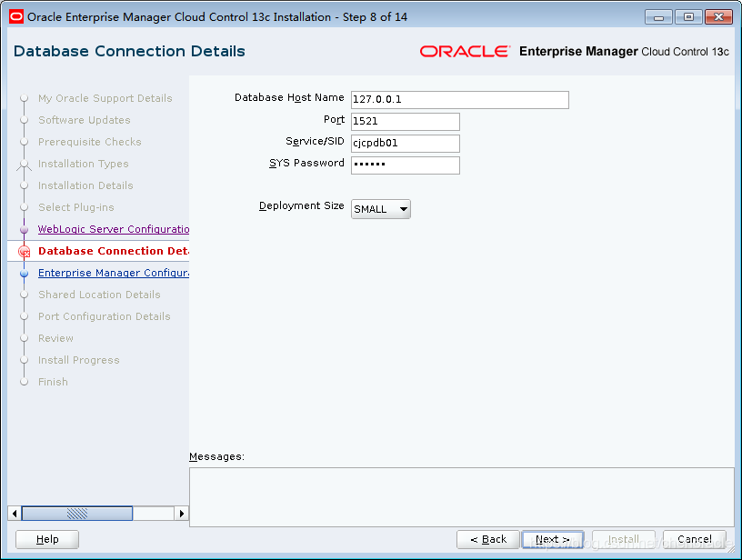This screenshot has width=742, height=560.
Task: Click the Service/SID input field
Action: (405, 144)
